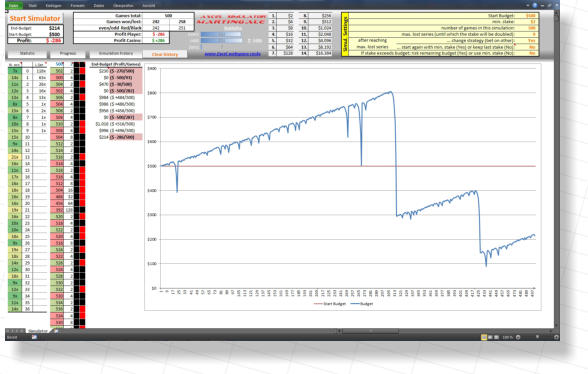Click the zoom slider handle
588x374 pixels.
[x=537, y=337]
